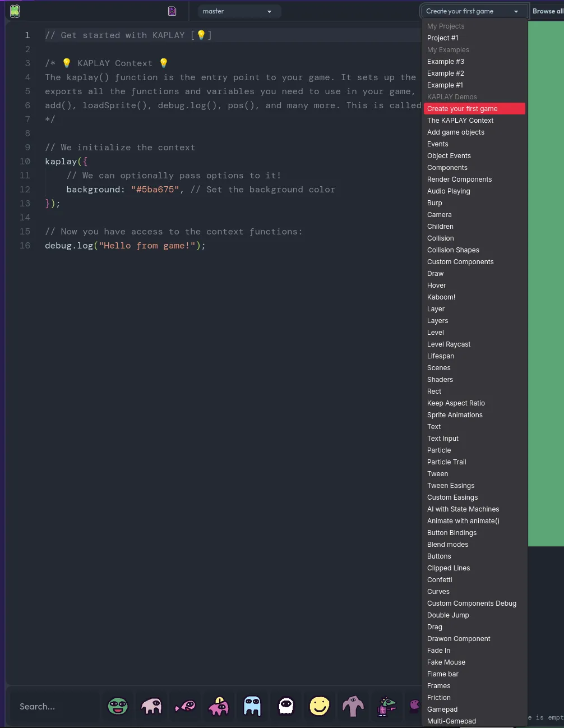The width and height of the screenshot is (564, 728).
Task: Click the KAPLAY logo icon
Action: (x=15, y=11)
